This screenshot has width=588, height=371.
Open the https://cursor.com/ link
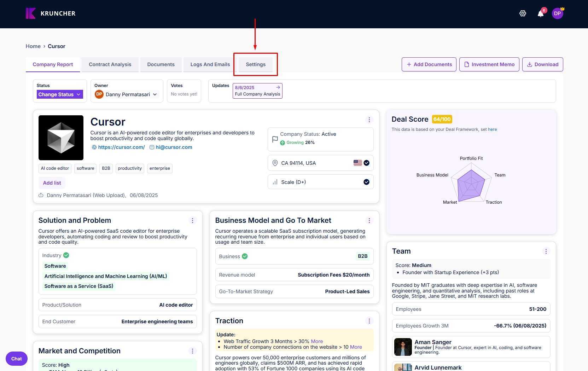121,147
